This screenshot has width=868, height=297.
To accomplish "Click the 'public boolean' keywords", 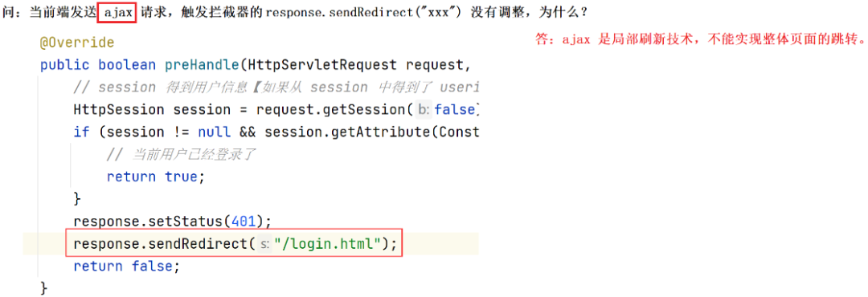I will 98,65.
